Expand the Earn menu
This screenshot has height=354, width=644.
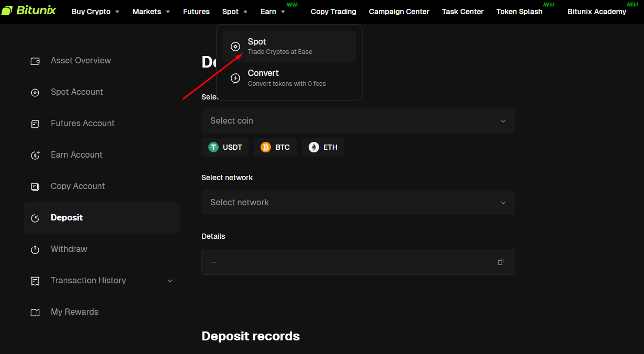tap(273, 12)
